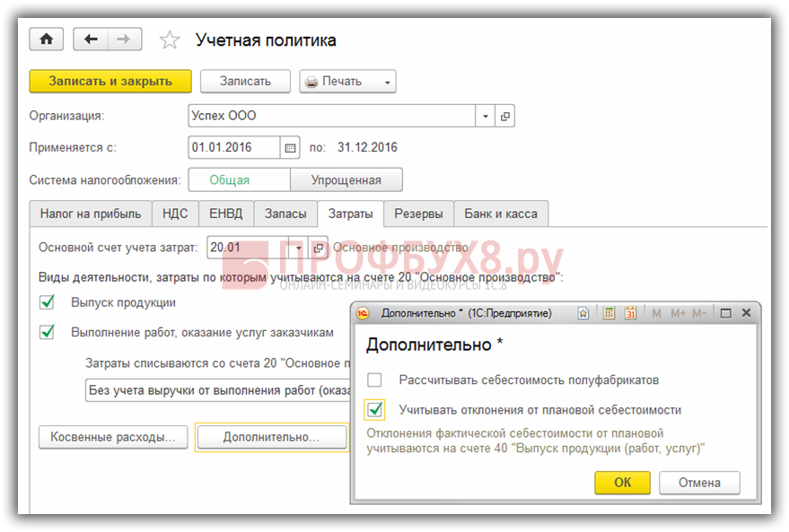Screen dimensions: 789x532
Task: Go back with the left arrow
Action: click(91, 39)
